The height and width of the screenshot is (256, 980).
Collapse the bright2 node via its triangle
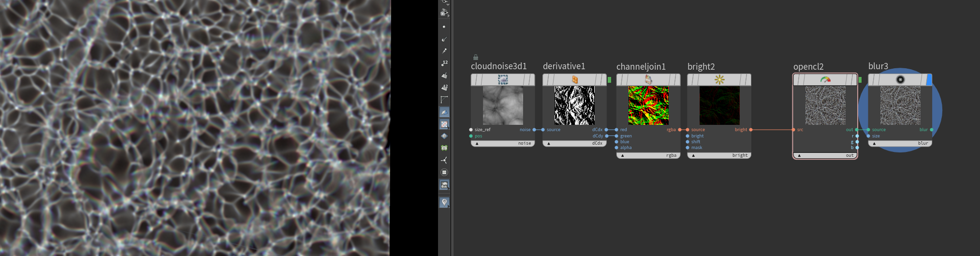pos(693,156)
